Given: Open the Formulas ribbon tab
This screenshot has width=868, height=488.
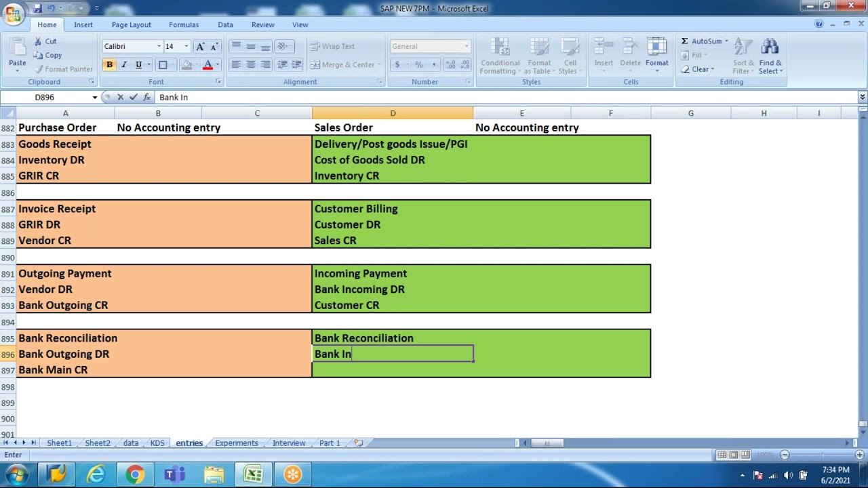Looking at the screenshot, I should 184,24.
